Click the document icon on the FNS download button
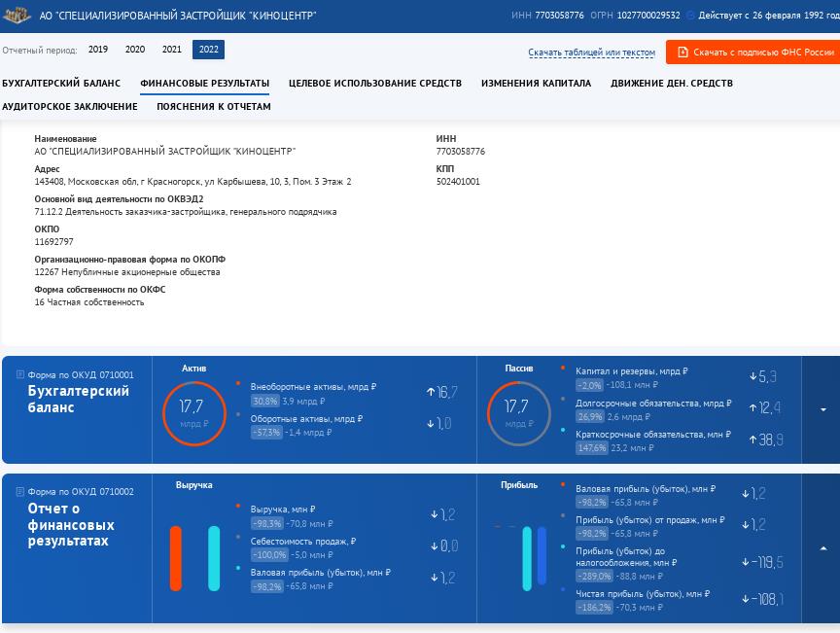This screenshot has width=840, height=633. [682, 52]
